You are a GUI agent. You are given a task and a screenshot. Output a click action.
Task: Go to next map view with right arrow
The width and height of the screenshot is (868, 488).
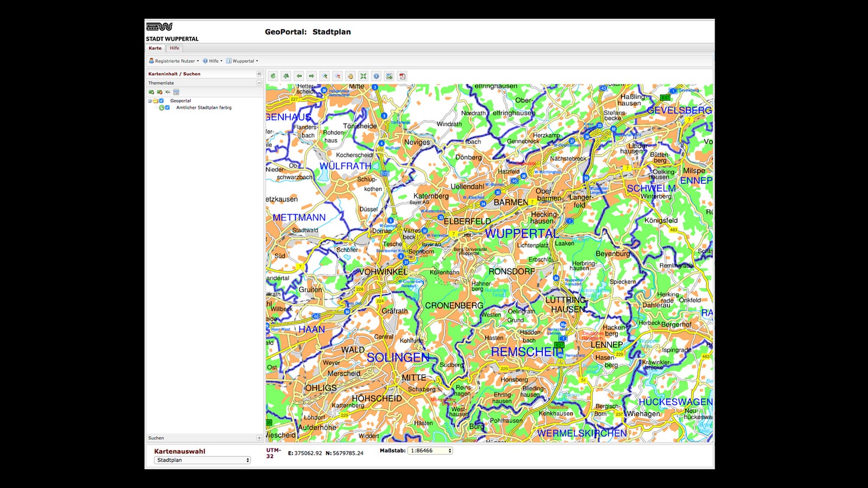311,76
